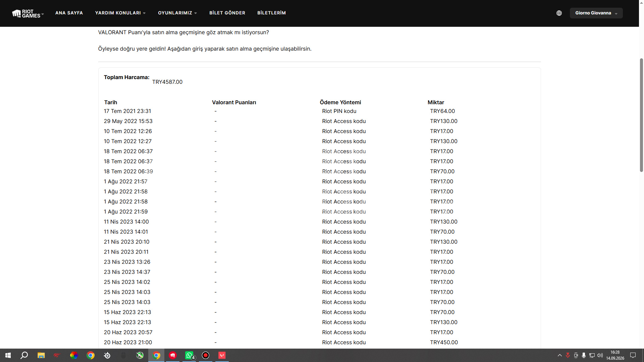Click TRY70.00 in the 18 Tem 2022 06:39 row
The height and width of the screenshot is (362, 644).
[442, 172]
